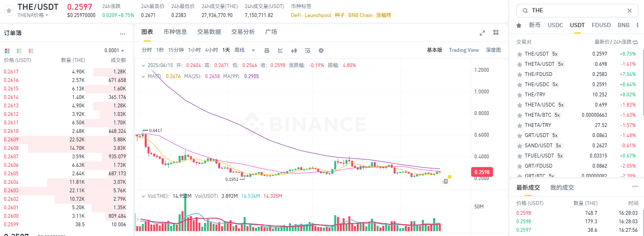The width and height of the screenshot is (644, 236).
Task: Favorite THE/USDT with header star
Action: coord(8,11)
